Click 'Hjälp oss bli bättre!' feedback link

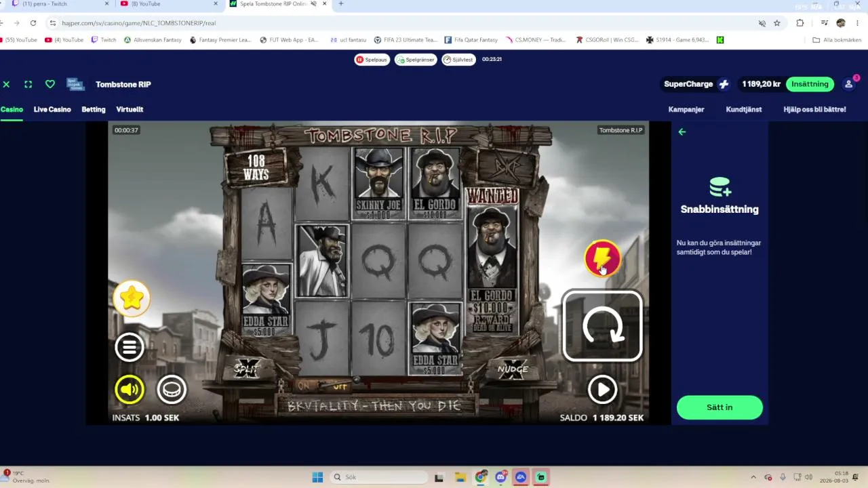click(x=814, y=109)
